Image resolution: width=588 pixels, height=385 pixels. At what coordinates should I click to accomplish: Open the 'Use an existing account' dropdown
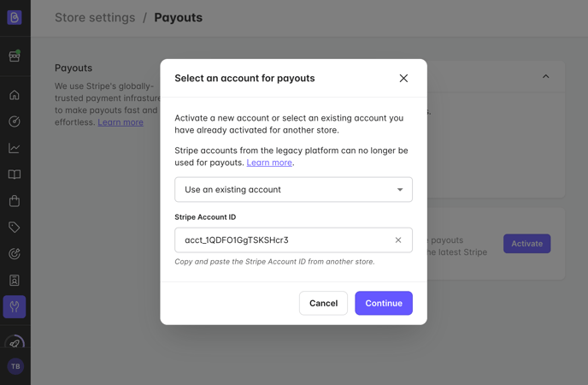pos(293,189)
